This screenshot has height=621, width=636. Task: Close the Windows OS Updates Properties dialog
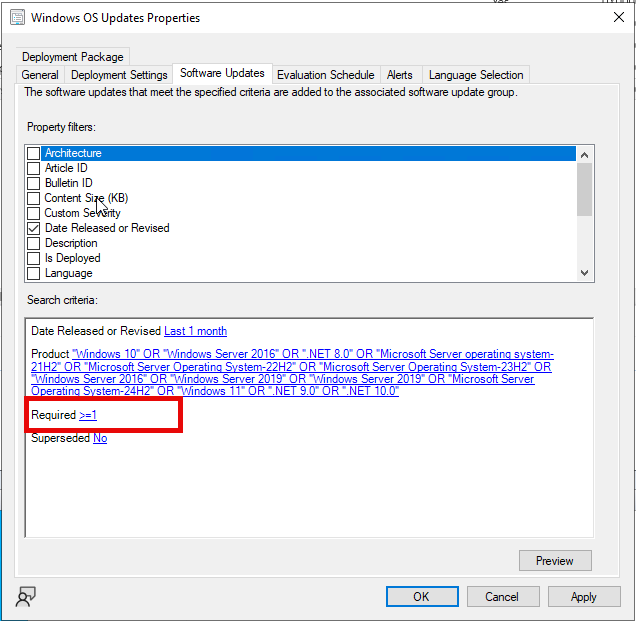tap(619, 17)
